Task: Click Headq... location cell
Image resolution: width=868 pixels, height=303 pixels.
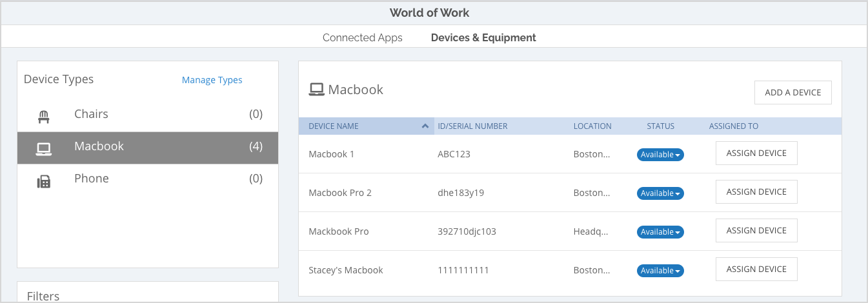Action: point(590,232)
